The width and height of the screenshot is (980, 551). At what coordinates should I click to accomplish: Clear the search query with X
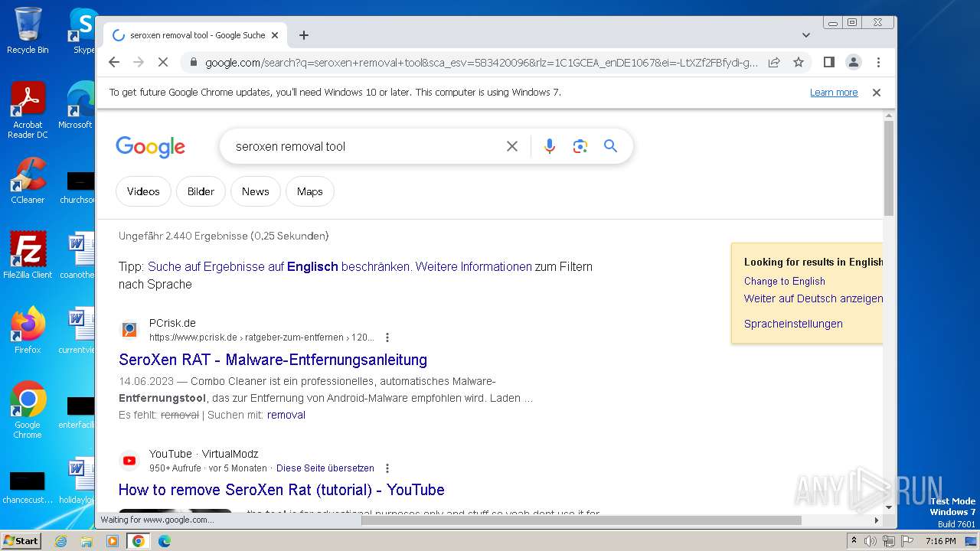pyautogui.click(x=512, y=146)
